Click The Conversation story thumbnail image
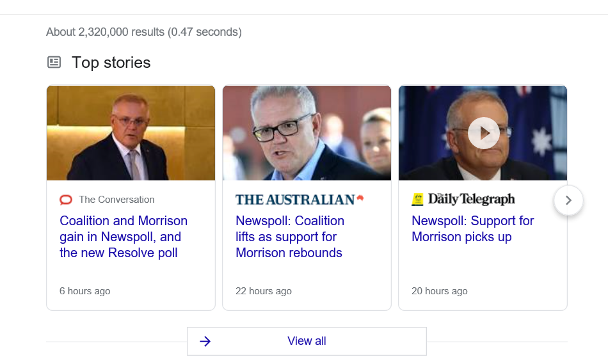 click(x=131, y=133)
